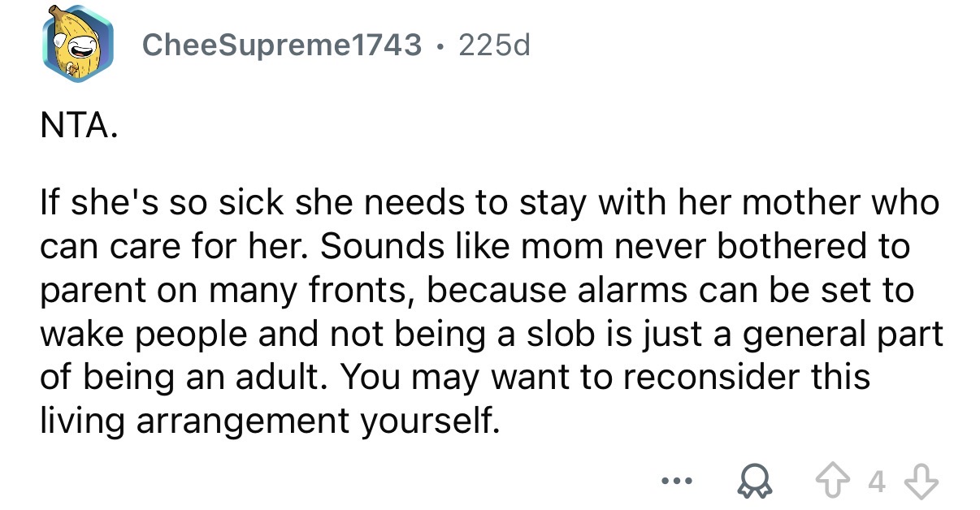Select the NTA. verdict line
The image size is (980, 510).
[x=80, y=127]
